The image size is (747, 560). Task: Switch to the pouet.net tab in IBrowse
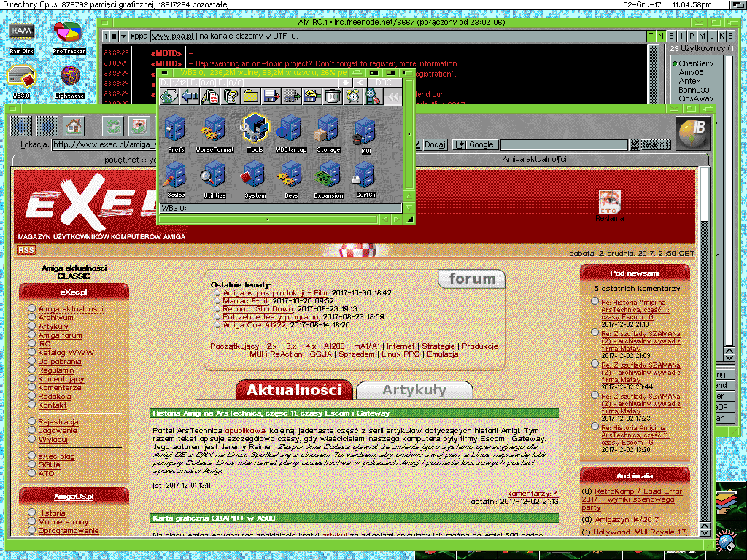coord(83,160)
